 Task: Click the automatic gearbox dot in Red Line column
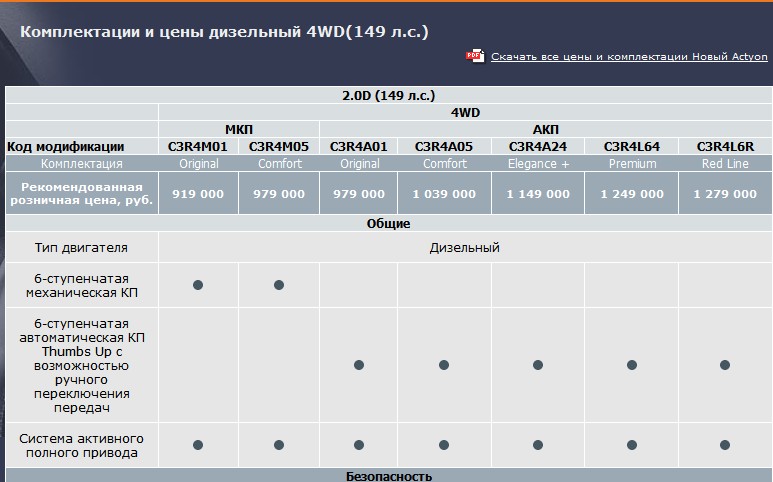725,365
